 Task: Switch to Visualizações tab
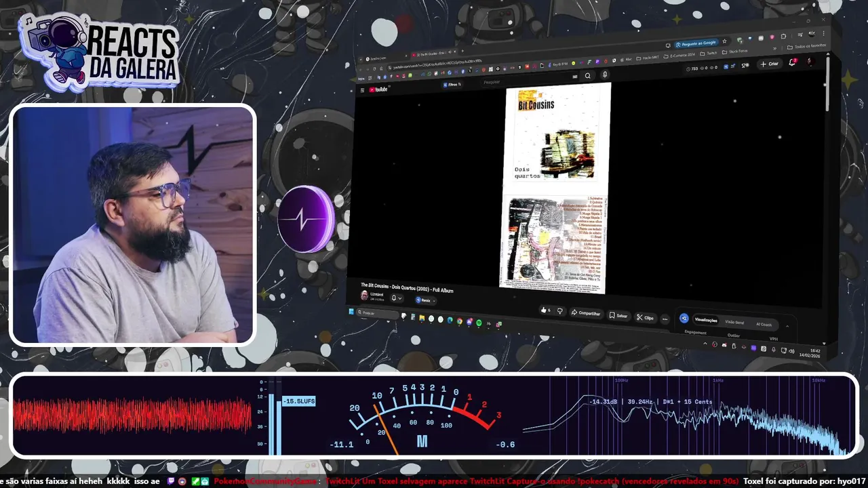706,320
